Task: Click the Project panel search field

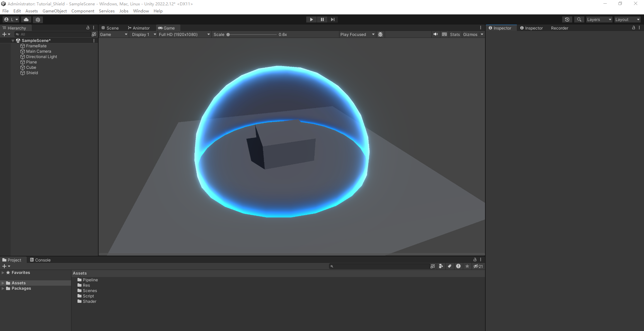Action: tap(381, 266)
